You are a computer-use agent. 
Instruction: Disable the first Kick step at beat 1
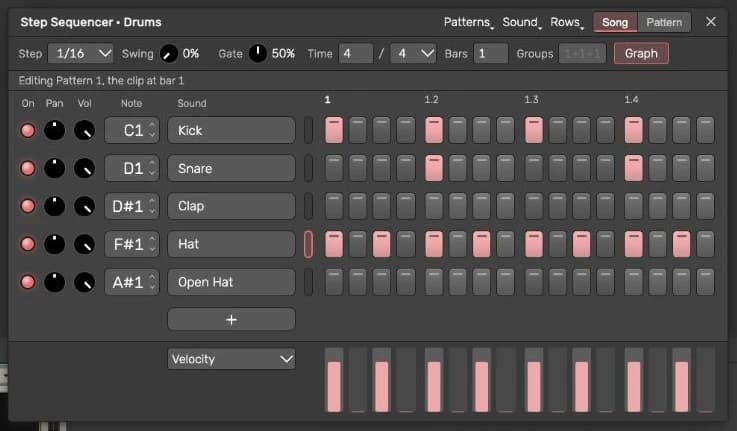point(334,130)
